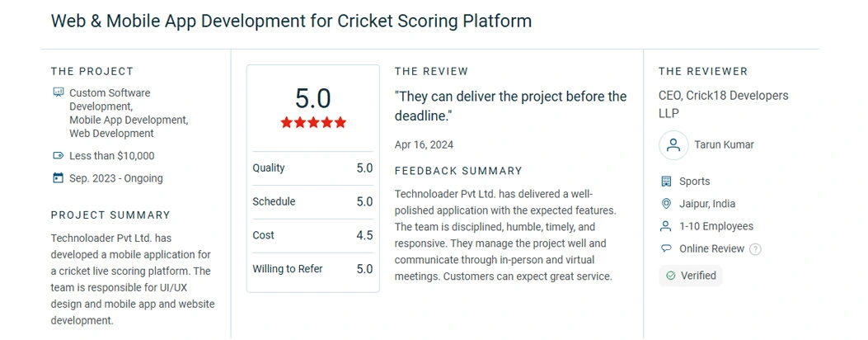Select the Cost 4.5 score row
Image resolution: width=868 pixels, height=340 pixels.
coord(312,235)
